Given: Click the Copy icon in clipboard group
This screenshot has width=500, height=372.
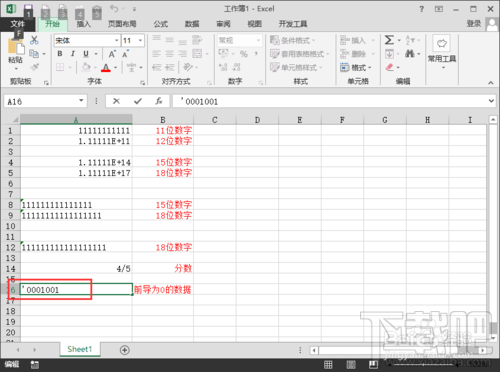Looking at the screenshot, I should coord(34,54).
